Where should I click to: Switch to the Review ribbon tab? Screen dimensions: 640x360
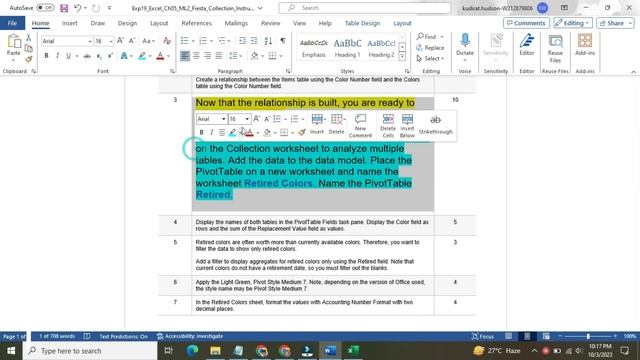(271, 23)
